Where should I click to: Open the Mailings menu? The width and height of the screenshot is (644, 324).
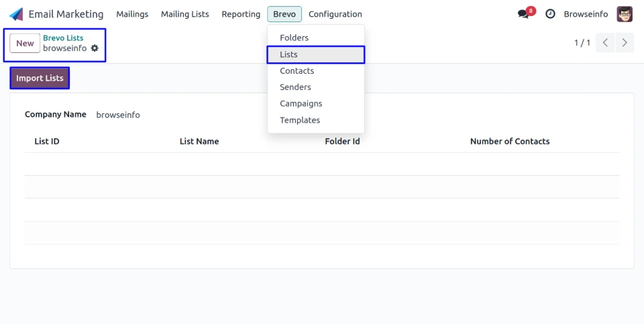(x=132, y=14)
